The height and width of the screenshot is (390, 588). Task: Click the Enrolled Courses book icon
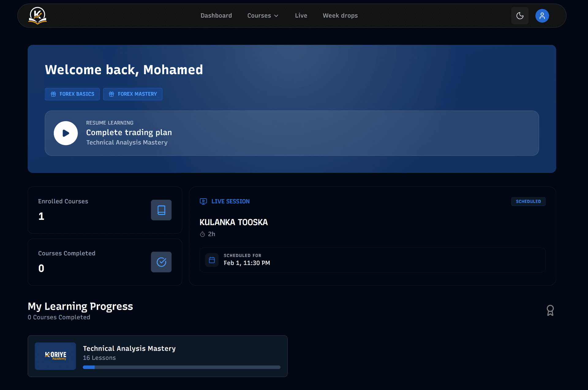(161, 210)
